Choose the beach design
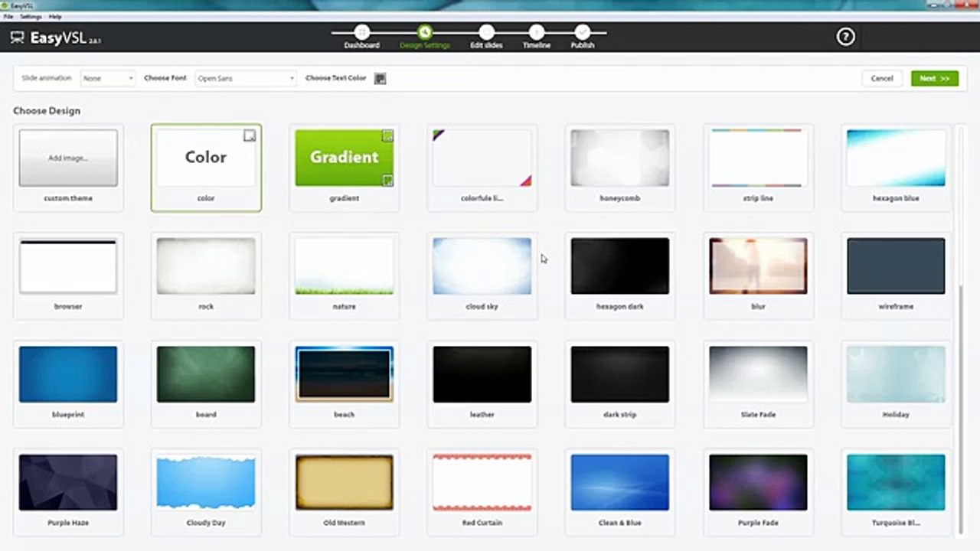The width and height of the screenshot is (980, 551). [x=345, y=384]
